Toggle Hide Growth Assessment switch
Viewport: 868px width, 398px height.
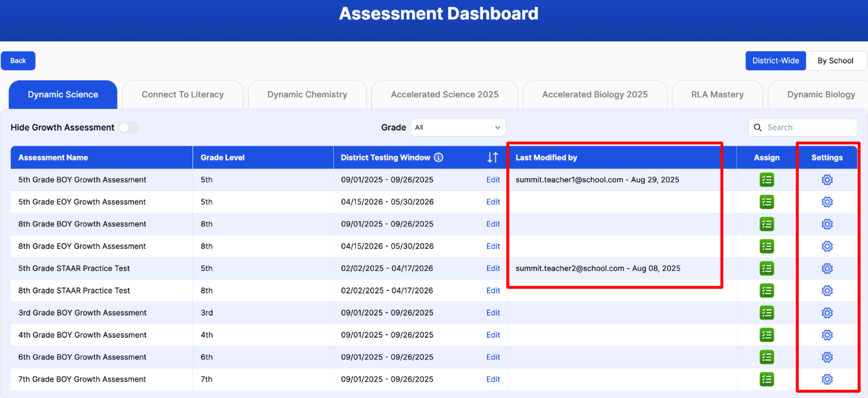point(129,128)
